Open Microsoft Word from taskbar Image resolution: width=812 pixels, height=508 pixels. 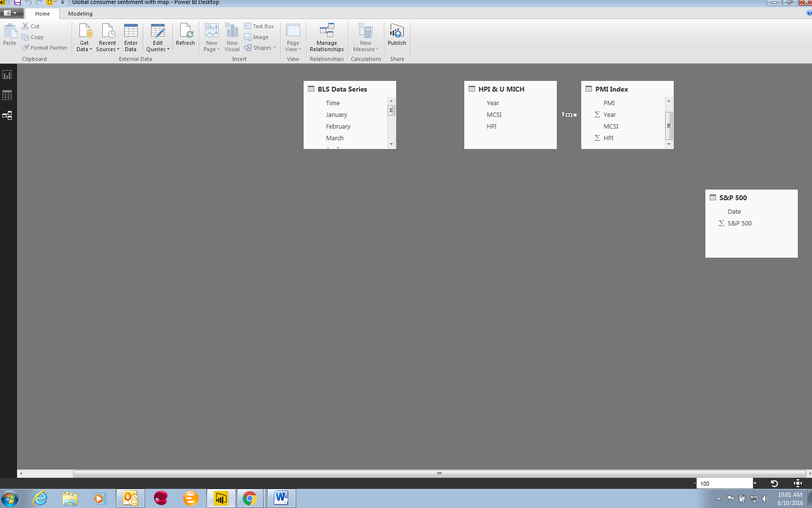[x=281, y=498]
